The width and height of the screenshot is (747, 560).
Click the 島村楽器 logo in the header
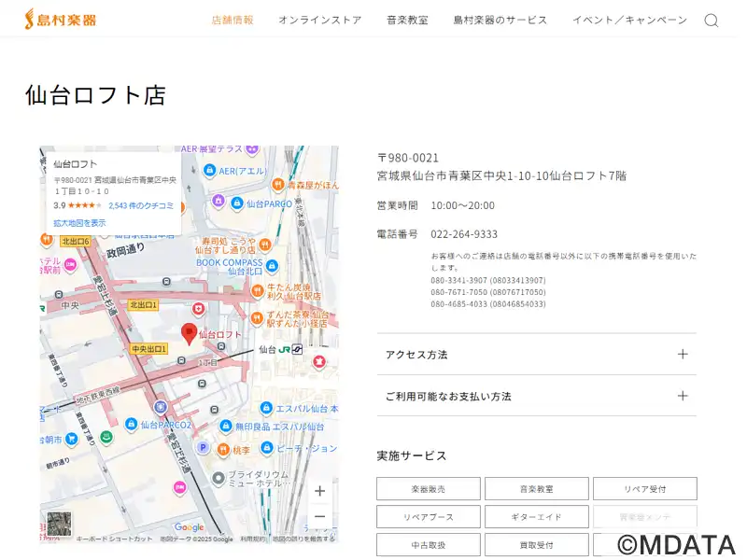61,20
